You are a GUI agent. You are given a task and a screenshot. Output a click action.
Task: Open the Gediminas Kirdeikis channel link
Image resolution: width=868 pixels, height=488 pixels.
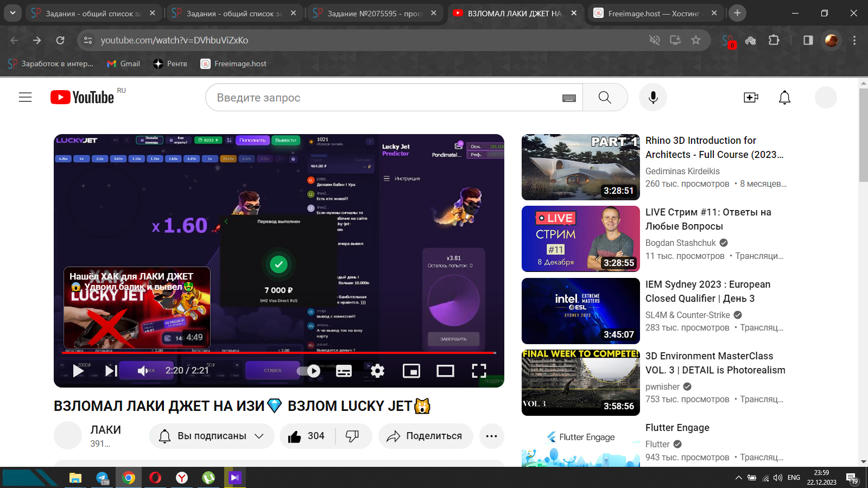pyautogui.click(x=682, y=171)
